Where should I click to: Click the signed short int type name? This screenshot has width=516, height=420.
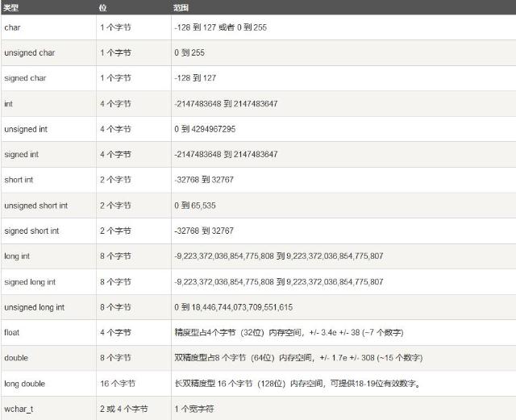tap(31, 231)
